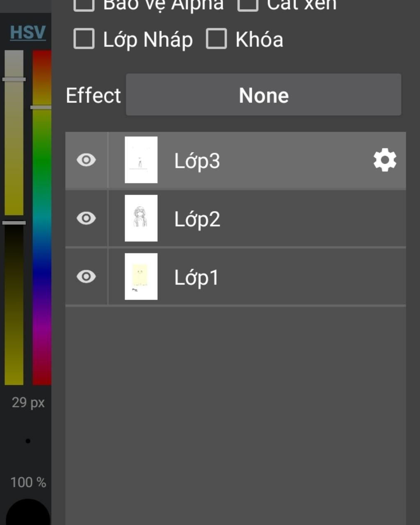Open settings gear for Lớp3 layer
This screenshot has width=420, height=525.
click(385, 160)
